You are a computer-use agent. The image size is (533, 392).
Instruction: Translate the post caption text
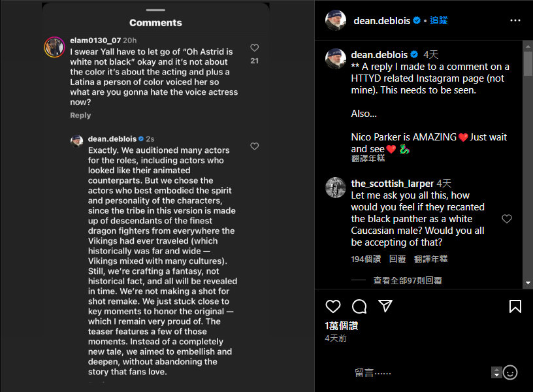tap(368, 158)
